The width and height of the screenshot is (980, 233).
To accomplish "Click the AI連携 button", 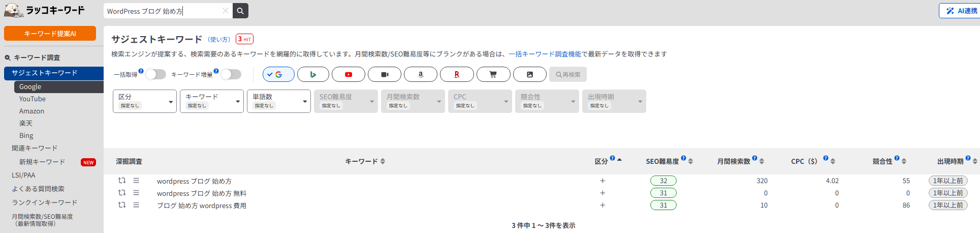I will tap(959, 11).
